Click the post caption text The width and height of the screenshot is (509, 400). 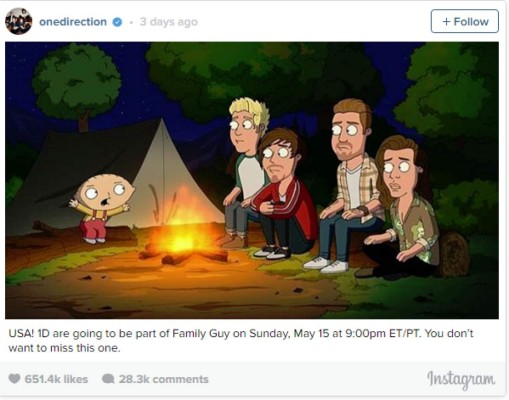[x=241, y=340]
